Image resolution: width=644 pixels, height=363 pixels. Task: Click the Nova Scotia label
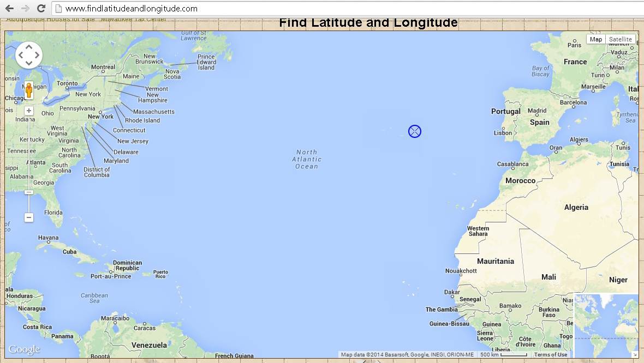tap(172, 74)
